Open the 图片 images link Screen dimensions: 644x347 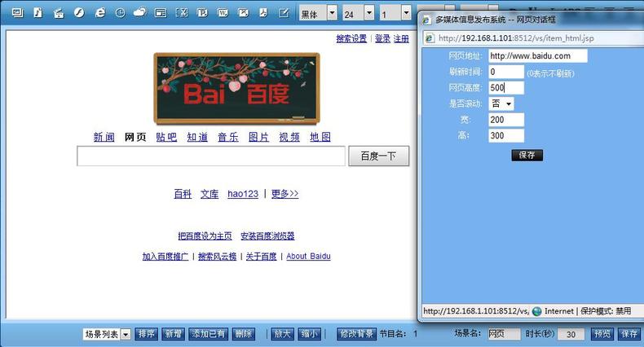click(258, 137)
